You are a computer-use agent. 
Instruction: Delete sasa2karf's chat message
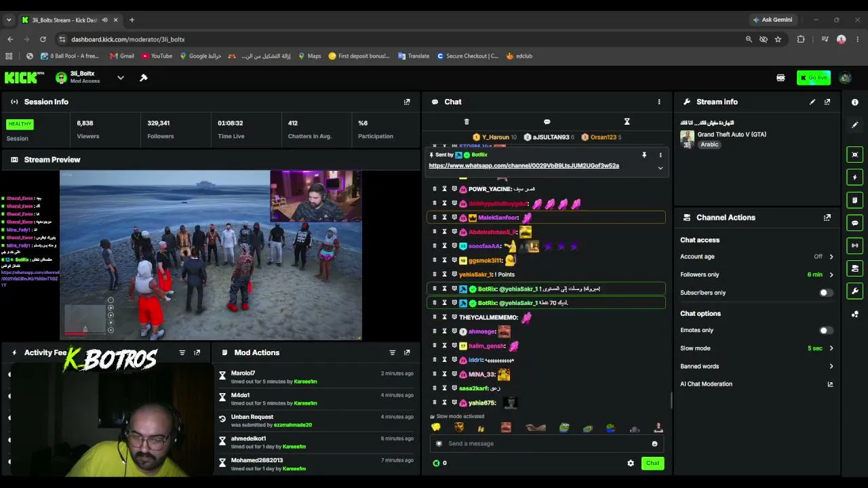(435, 388)
